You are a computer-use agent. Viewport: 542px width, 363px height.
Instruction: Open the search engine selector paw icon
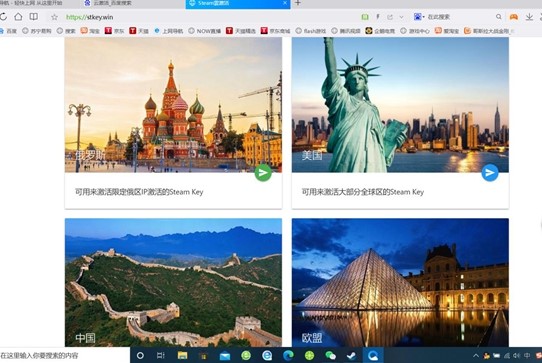coord(419,17)
